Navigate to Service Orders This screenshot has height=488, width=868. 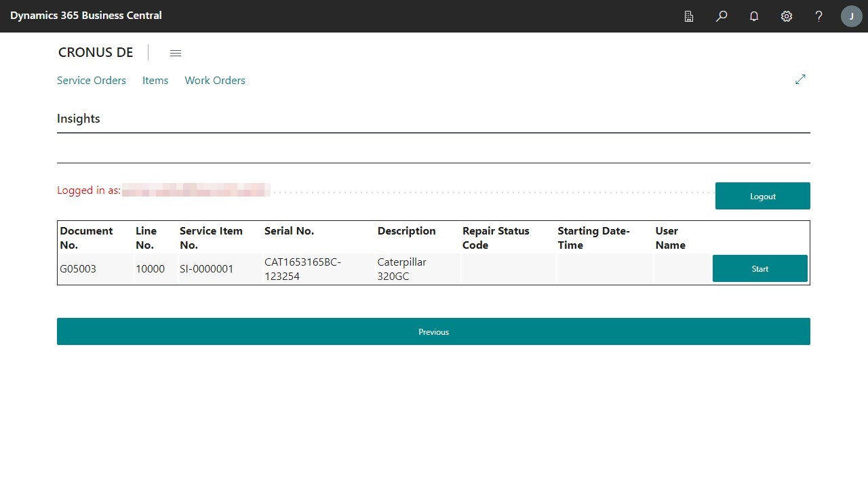point(91,80)
